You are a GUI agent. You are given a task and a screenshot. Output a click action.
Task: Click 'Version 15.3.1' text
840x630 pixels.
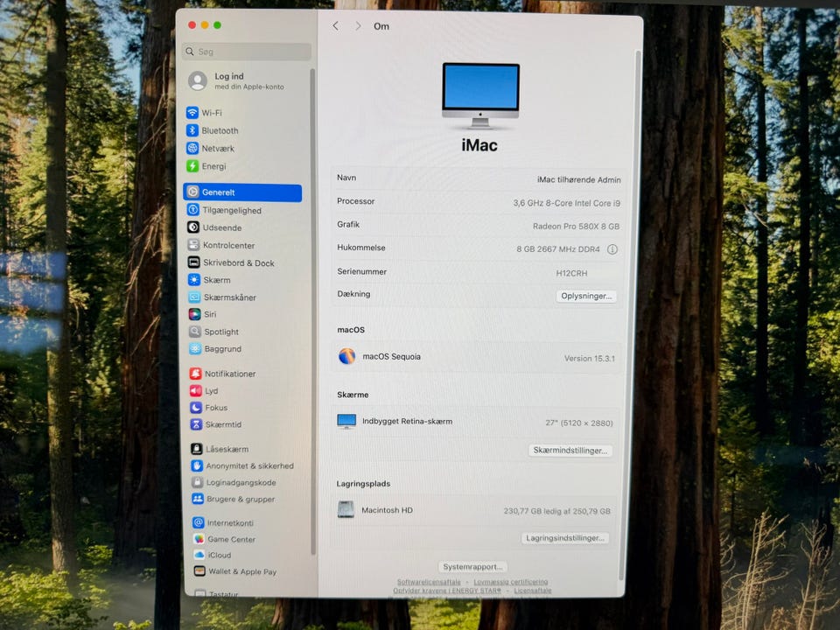(589, 359)
